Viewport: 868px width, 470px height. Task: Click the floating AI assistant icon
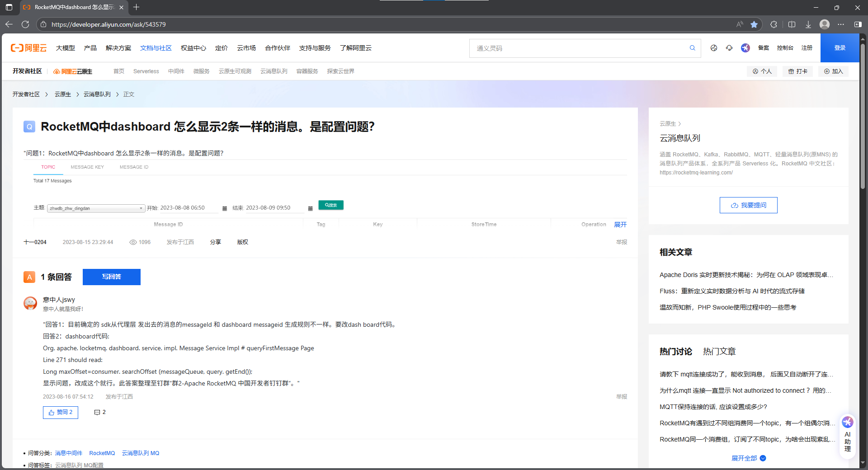pos(848,422)
